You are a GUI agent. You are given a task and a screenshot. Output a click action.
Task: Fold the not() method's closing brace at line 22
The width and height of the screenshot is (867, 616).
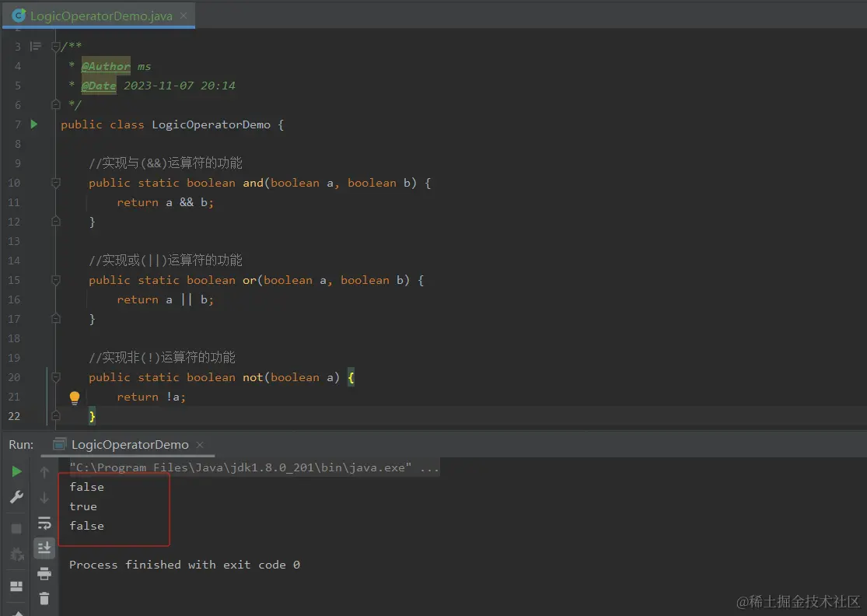[x=56, y=415]
